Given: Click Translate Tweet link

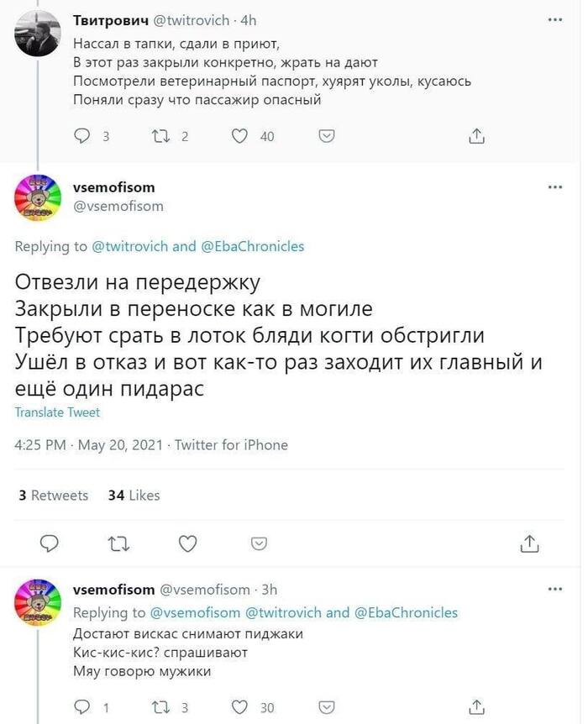Looking at the screenshot, I should 57,412.
